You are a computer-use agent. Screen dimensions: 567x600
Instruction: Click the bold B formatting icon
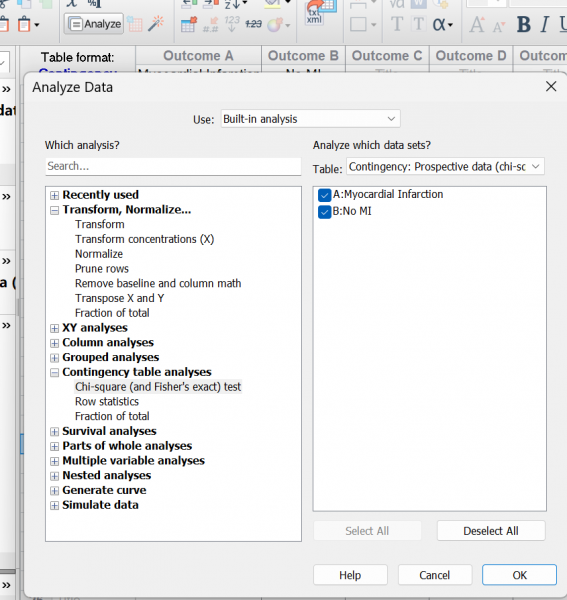coord(523,24)
